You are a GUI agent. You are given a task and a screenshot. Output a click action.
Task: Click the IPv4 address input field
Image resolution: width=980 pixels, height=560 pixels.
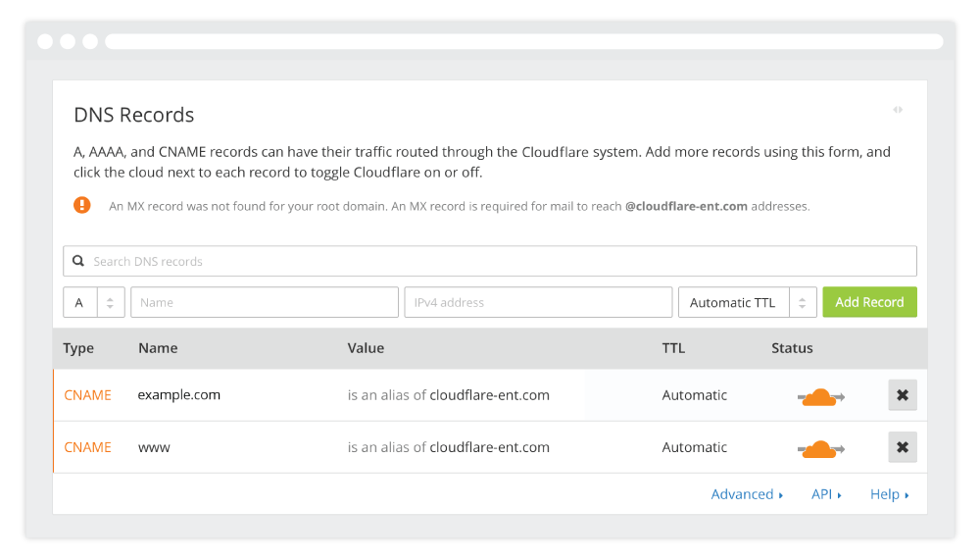click(538, 302)
